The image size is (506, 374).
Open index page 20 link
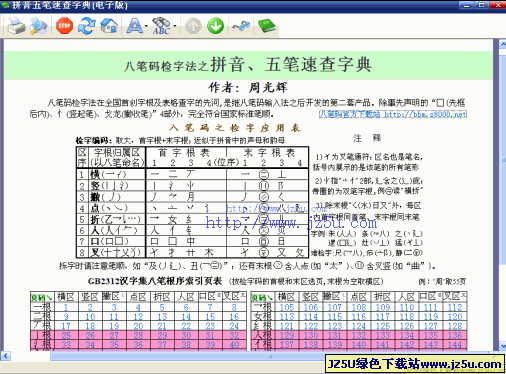click(x=138, y=326)
